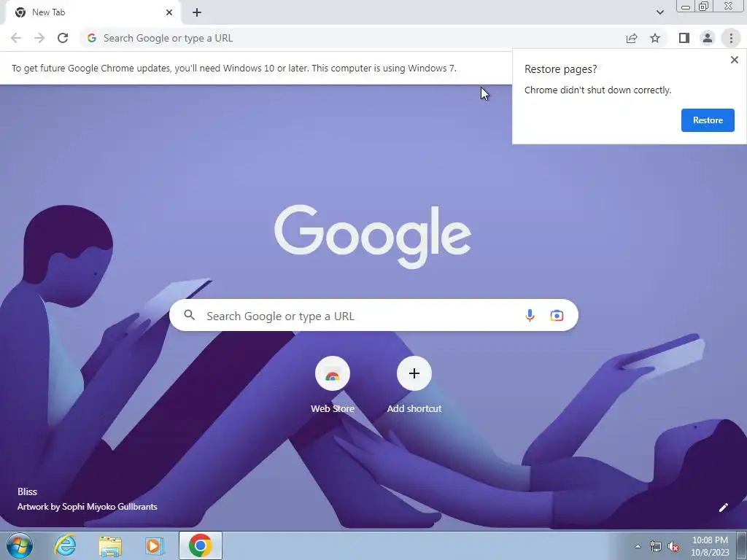747x560 pixels.
Task: Click the address bar URL field
Action: tap(352, 38)
